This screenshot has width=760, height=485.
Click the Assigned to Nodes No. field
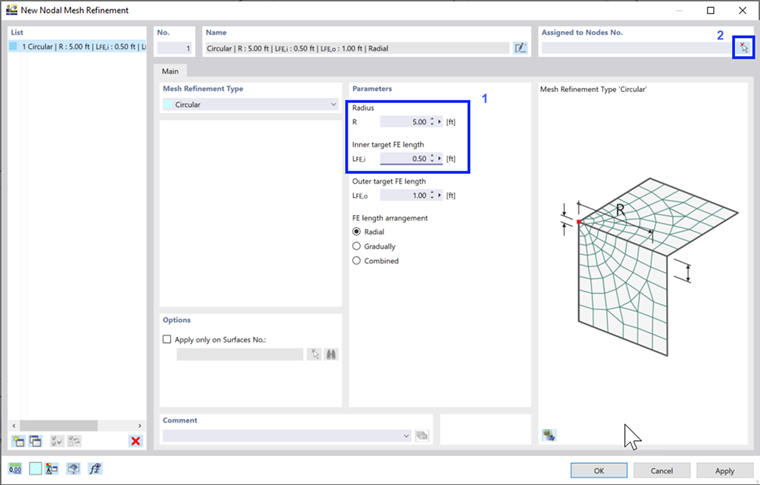click(x=637, y=48)
